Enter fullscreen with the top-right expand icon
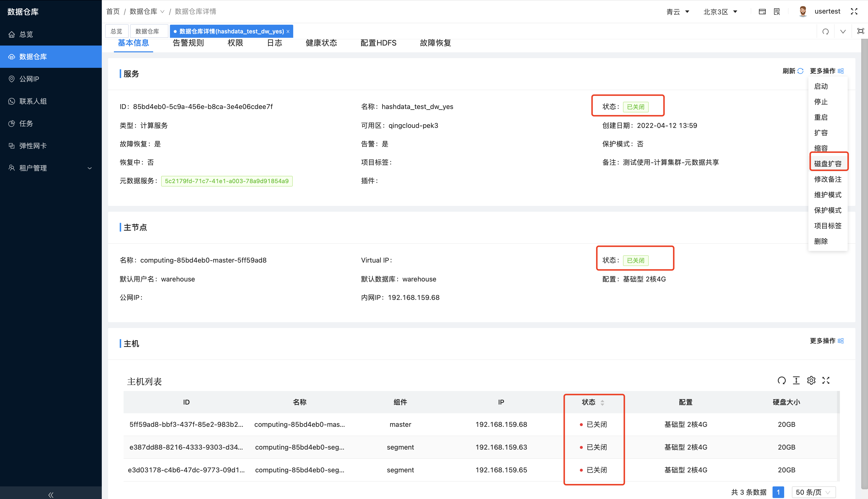This screenshot has width=868, height=499. coord(854,11)
